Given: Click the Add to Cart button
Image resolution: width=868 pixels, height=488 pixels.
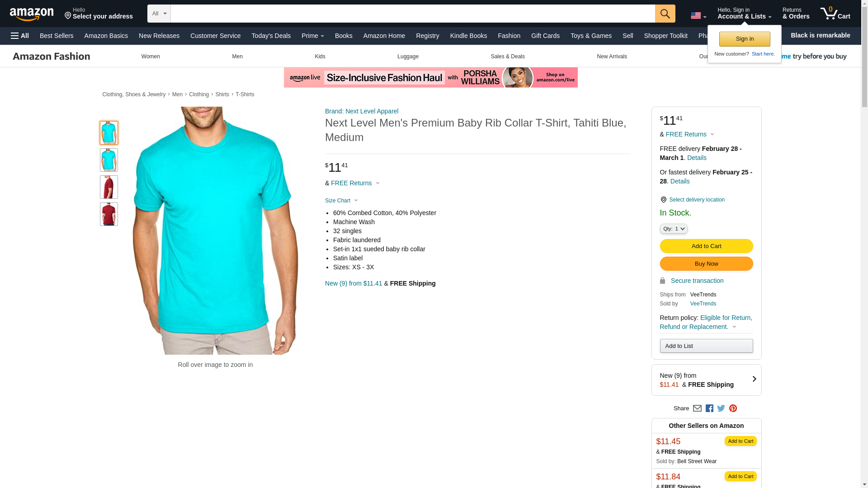Looking at the screenshot, I should pos(706,246).
